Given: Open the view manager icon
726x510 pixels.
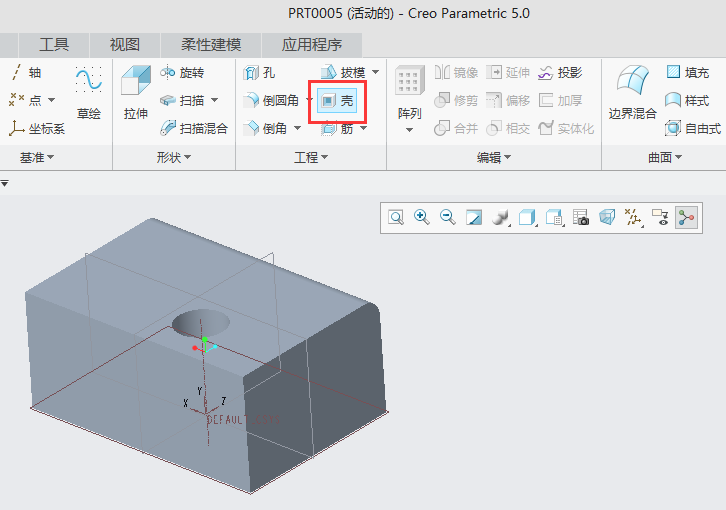Looking at the screenshot, I should point(554,217).
